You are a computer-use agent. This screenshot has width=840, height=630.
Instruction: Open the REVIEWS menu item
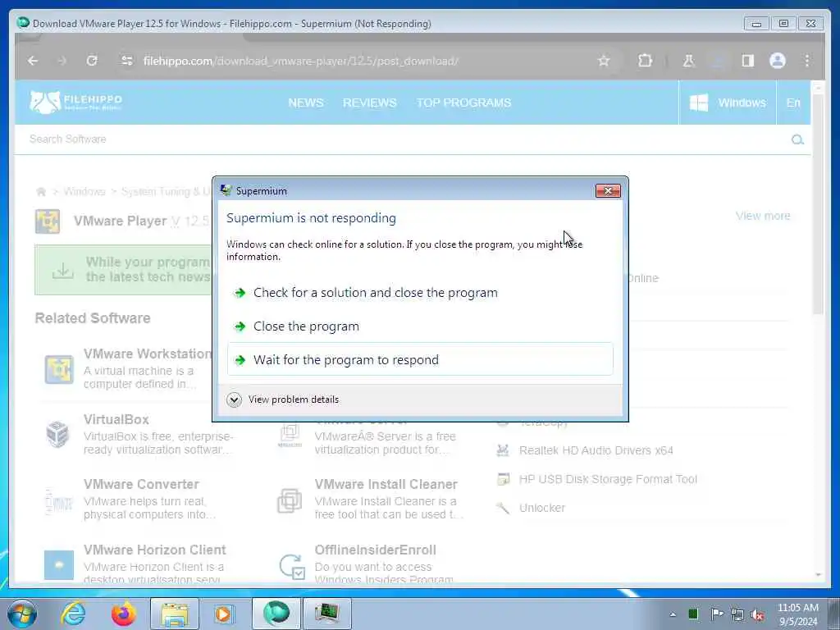point(370,103)
